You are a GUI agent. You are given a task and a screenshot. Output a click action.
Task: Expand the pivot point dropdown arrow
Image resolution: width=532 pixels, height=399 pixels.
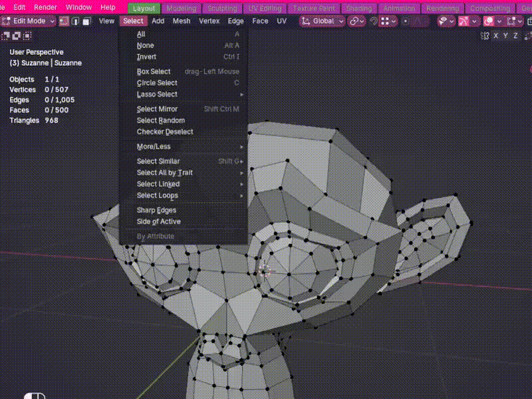tap(362, 21)
